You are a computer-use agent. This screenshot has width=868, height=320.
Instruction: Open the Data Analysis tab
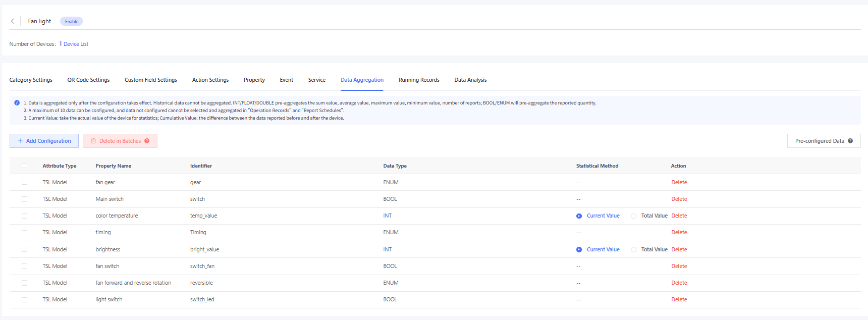(x=470, y=80)
